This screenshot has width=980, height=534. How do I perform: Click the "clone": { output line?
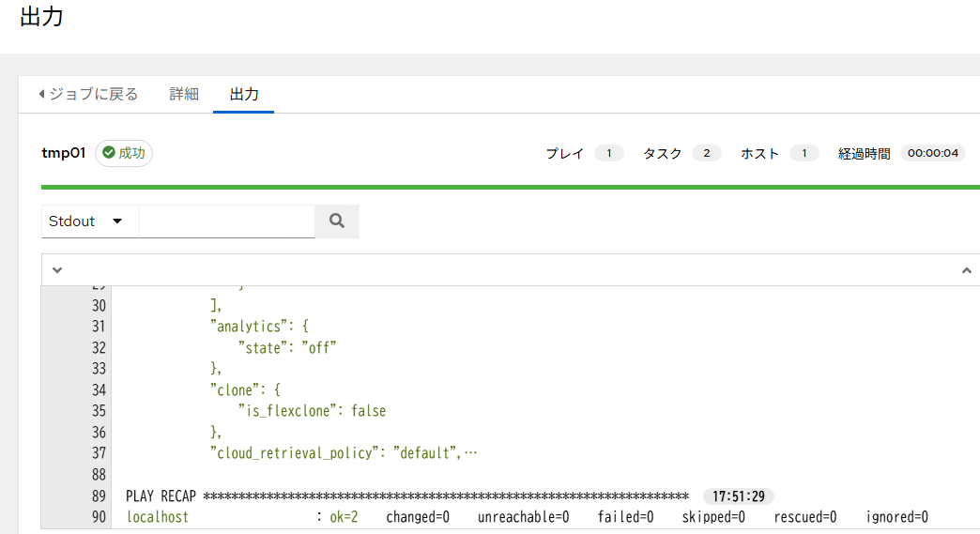(246, 389)
